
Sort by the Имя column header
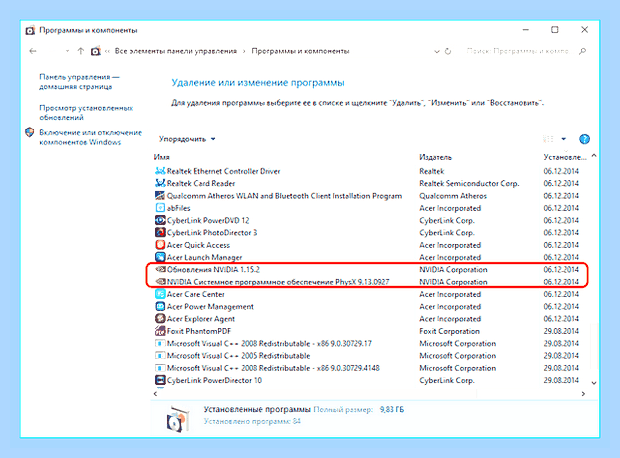point(161,157)
